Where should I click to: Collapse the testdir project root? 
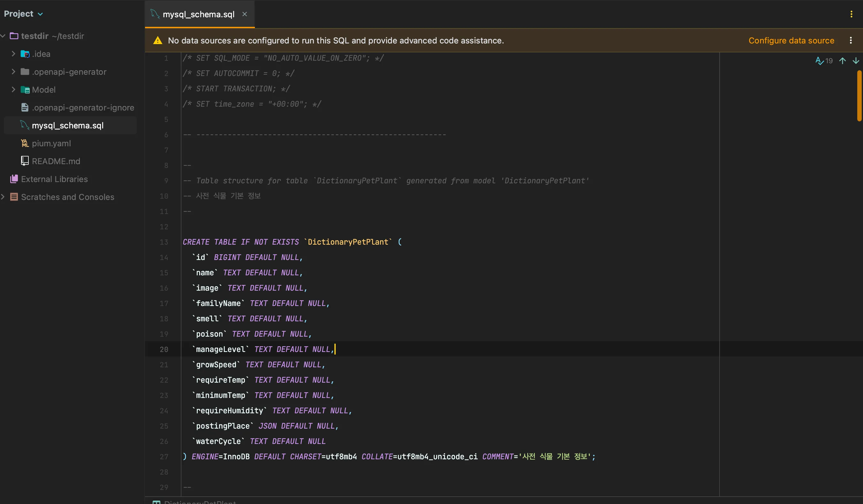[x=3, y=36]
